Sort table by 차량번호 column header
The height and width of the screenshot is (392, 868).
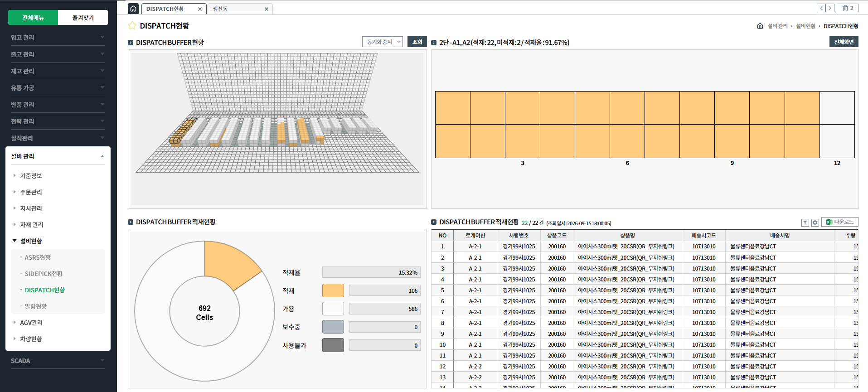519,236
